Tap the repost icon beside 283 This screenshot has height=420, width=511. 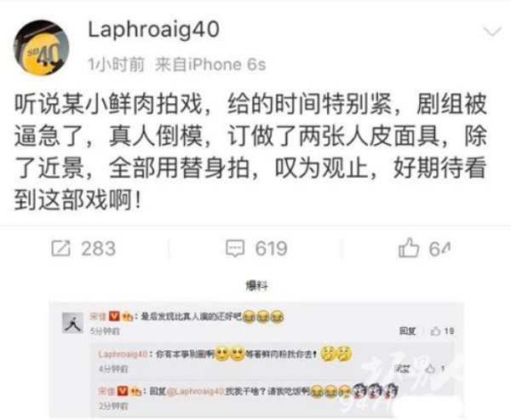(61, 249)
